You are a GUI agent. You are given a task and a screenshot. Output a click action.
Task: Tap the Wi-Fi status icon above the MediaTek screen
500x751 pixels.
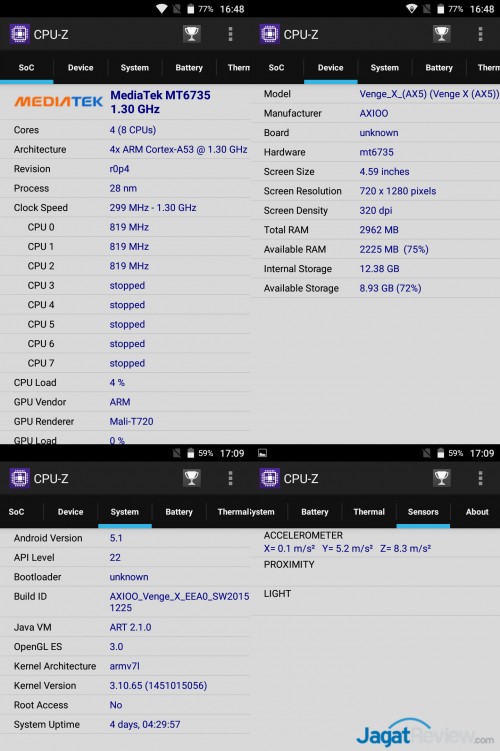[x=162, y=9]
